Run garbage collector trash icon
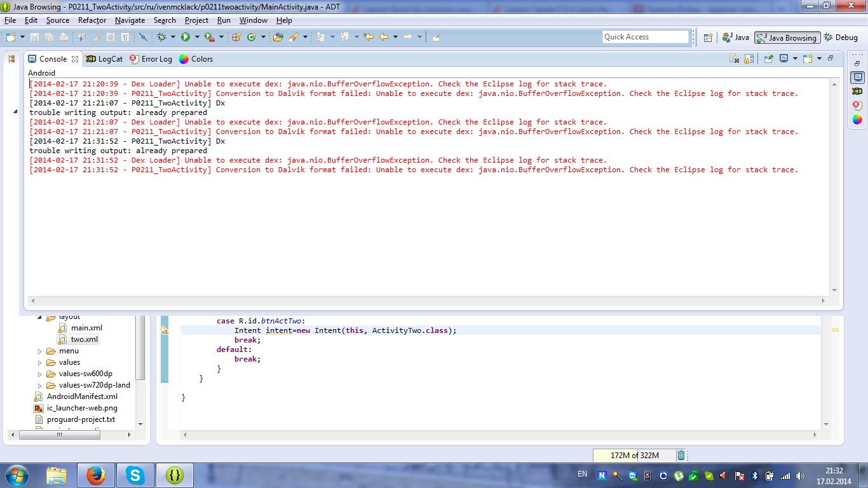 tap(681, 455)
